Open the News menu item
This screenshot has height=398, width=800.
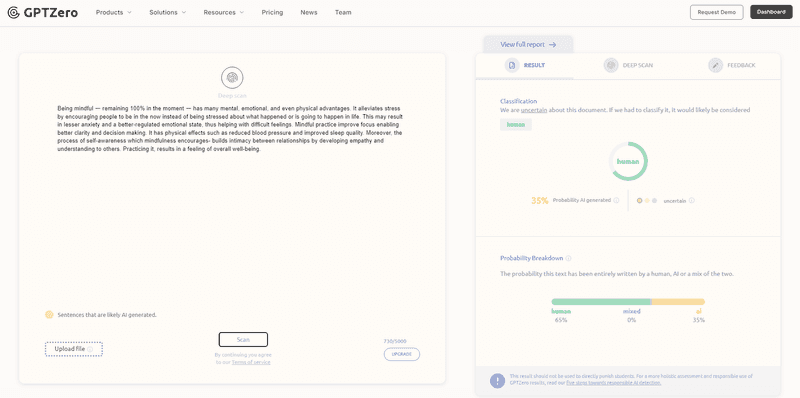(309, 12)
